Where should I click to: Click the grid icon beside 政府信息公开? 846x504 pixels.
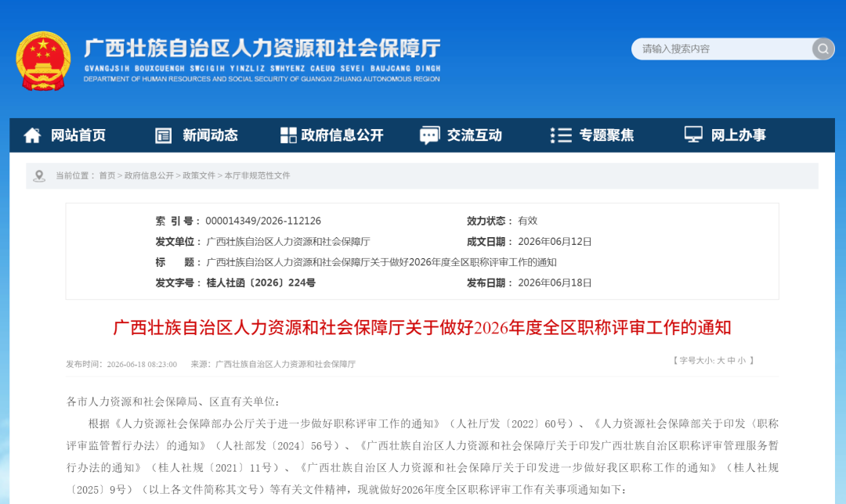pyautogui.click(x=288, y=135)
